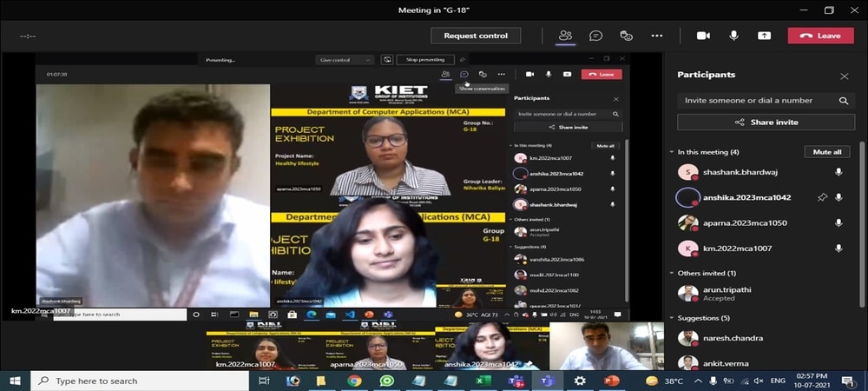Collapse the Suggestions section
Image resolution: width=868 pixels, height=391 pixels.
672,318
